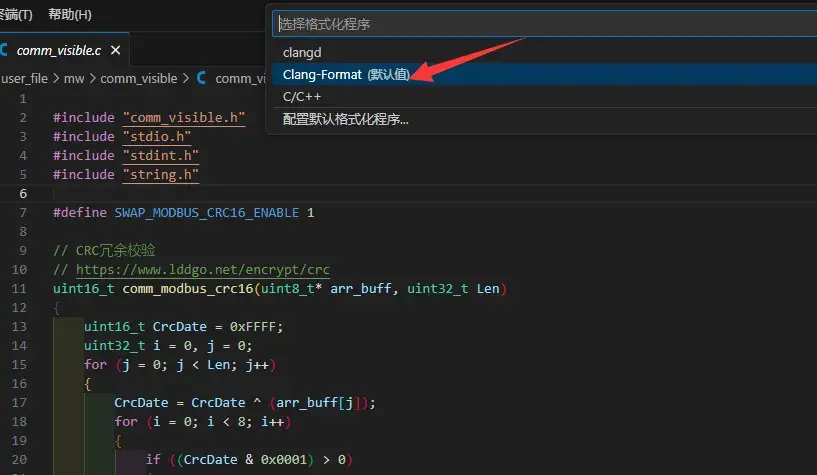Image resolution: width=817 pixels, height=475 pixels.
Task: Click line number 6 in the gutter
Action: [23, 194]
